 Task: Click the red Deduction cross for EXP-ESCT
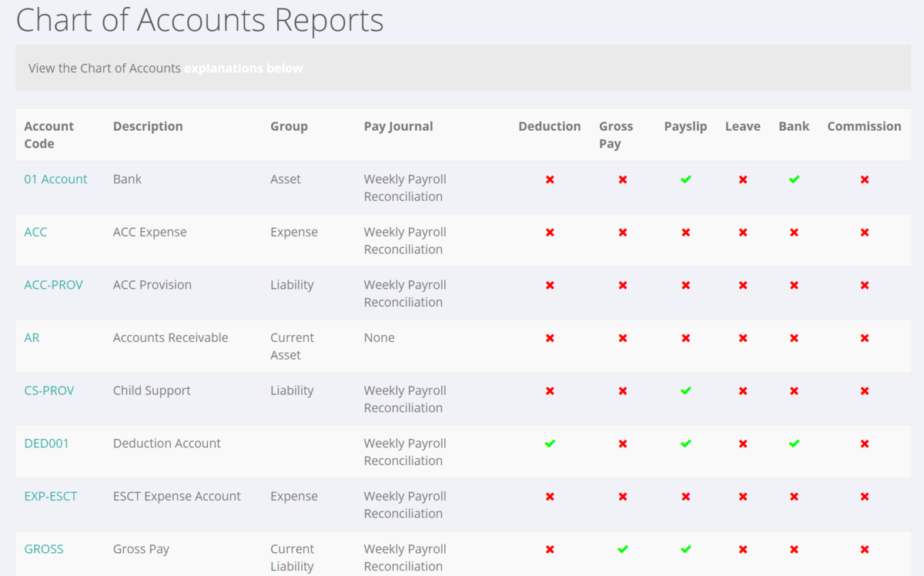click(x=550, y=496)
